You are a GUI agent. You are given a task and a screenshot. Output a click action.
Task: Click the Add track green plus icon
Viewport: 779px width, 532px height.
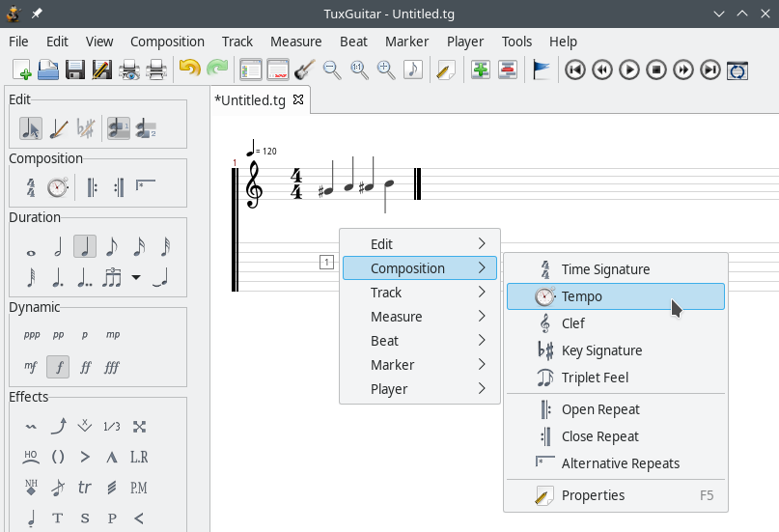click(x=480, y=70)
